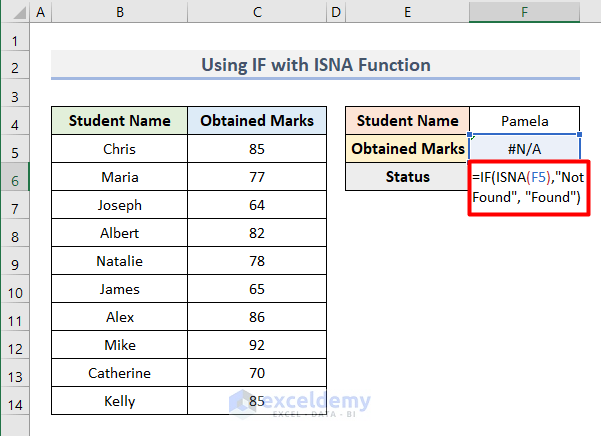601x436 pixels.
Task: Select column C header
Action: point(257,14)
